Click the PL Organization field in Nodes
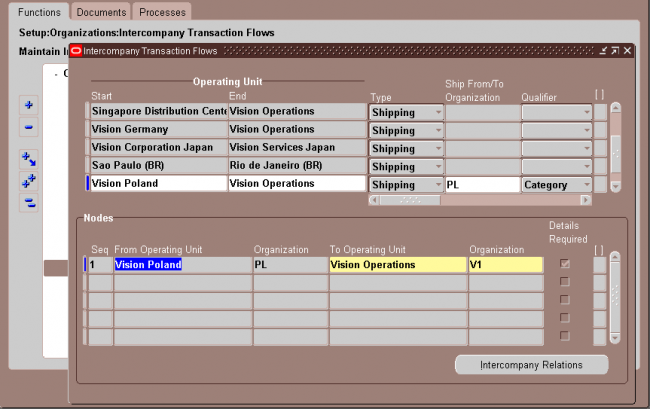 (291, 265)
